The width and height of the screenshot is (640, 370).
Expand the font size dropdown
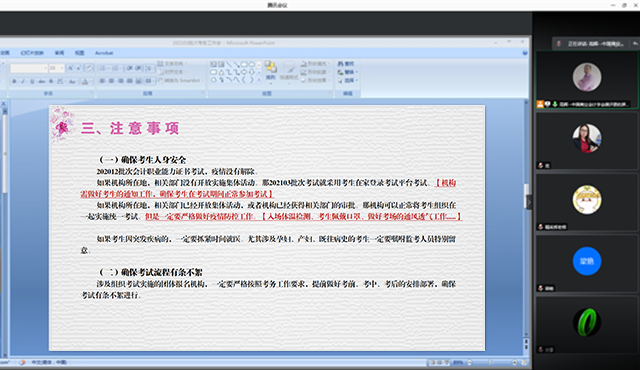pyautogui.click(x=62, y=68)
